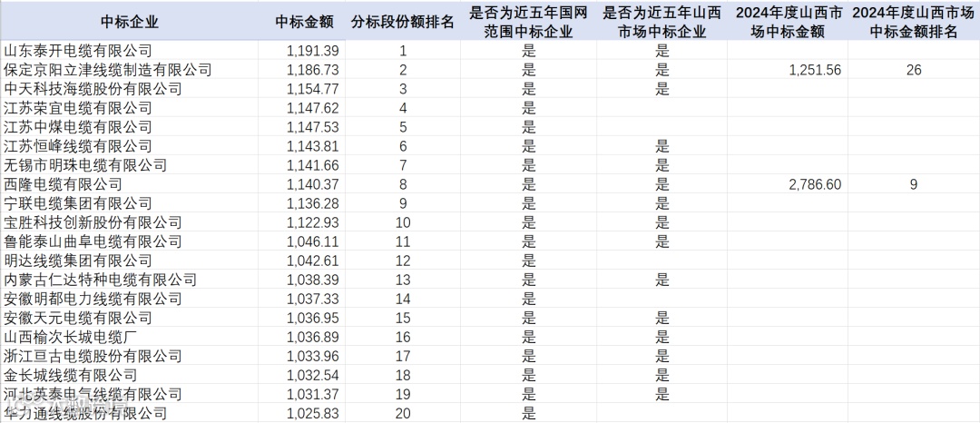Select amount cell 1,025.83
Screen dimensions: 980x423
[303, 413]
